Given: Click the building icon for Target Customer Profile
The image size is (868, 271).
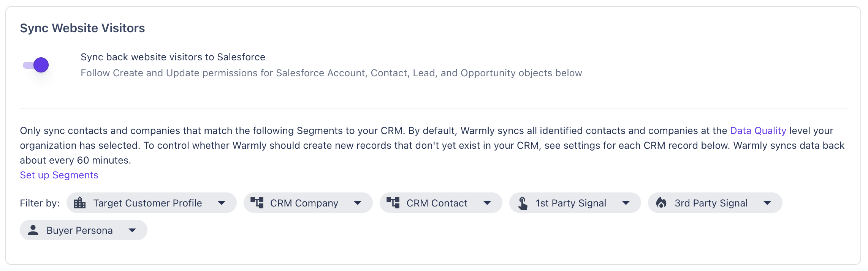Looking at the screenshot, I should (80, 203).
